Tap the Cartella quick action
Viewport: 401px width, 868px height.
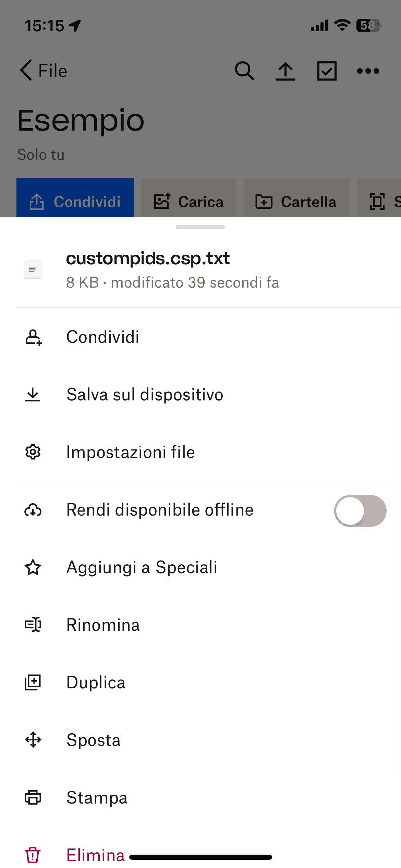pos(296,202)
